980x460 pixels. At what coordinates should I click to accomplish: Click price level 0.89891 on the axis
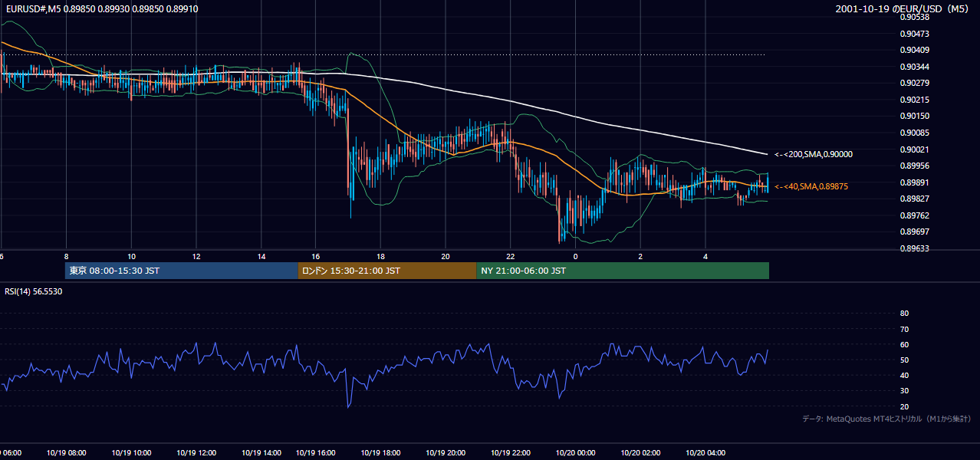pos(914,182)
